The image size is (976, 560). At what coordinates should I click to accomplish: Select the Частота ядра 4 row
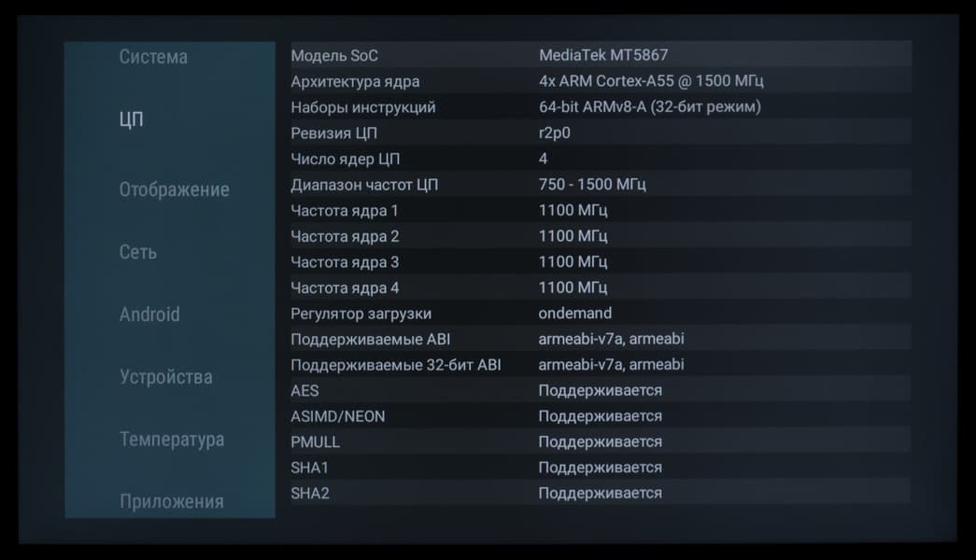600,287
